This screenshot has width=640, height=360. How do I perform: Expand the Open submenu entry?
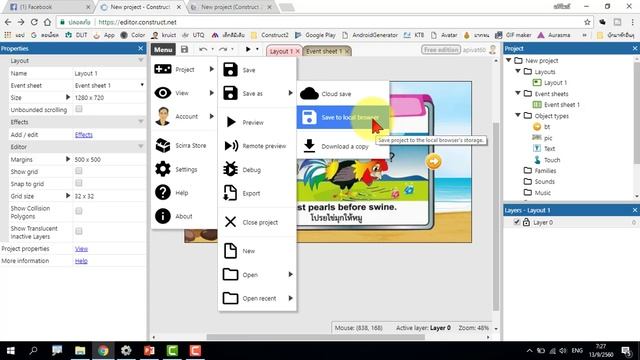click(257, 275)
